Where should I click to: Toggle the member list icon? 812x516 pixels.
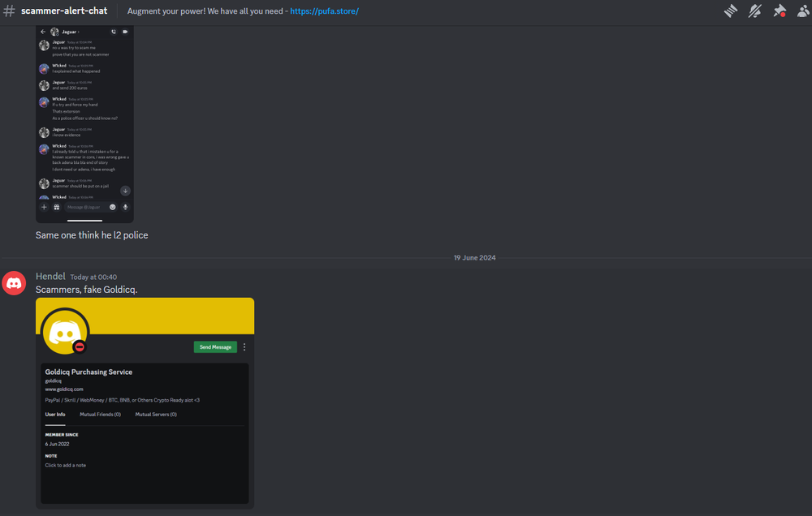(803, 11)
